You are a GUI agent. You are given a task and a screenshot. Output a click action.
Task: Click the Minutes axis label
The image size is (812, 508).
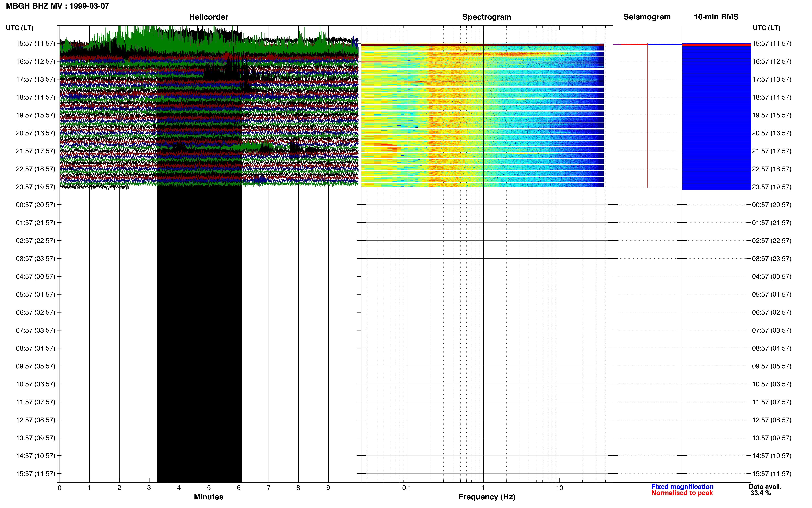pos(209,497)
